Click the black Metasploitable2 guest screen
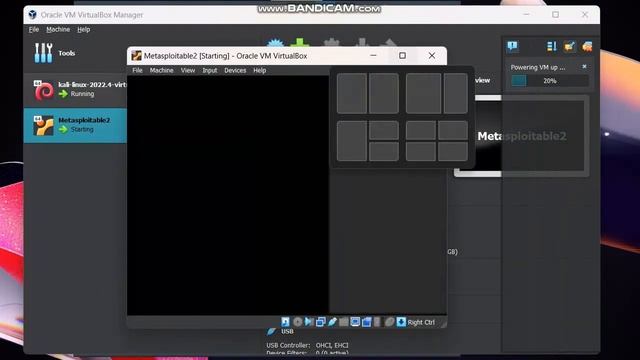Viewport: 640px width, 360px height. [x=228, y=195]
